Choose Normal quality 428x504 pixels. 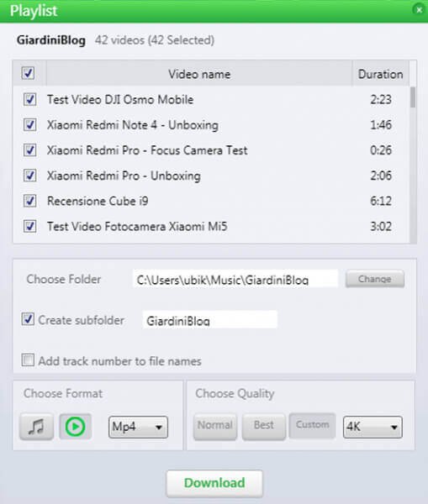(x=215, y=426)
